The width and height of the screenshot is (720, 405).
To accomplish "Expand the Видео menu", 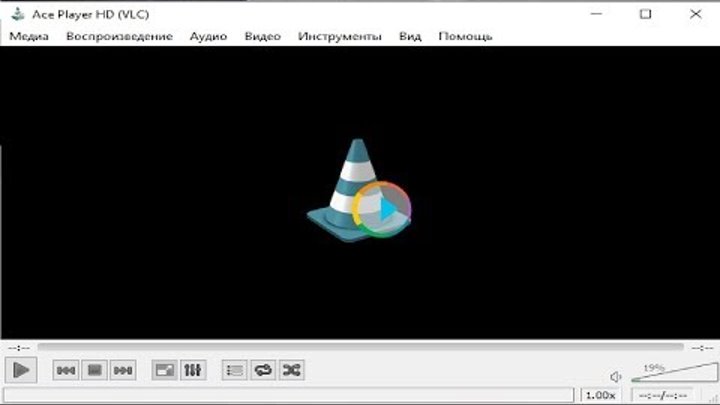I will (262, 36).
